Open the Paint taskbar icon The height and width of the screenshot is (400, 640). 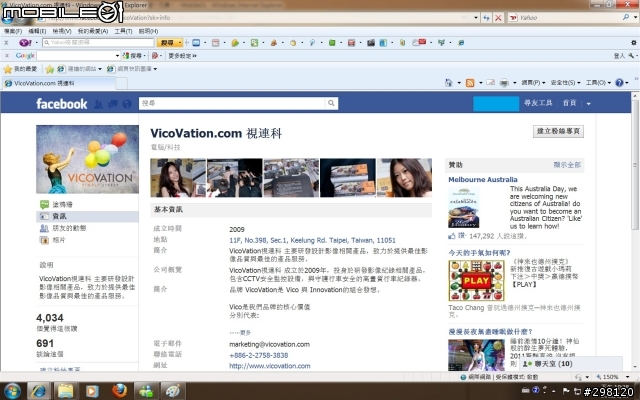point(173,391)
